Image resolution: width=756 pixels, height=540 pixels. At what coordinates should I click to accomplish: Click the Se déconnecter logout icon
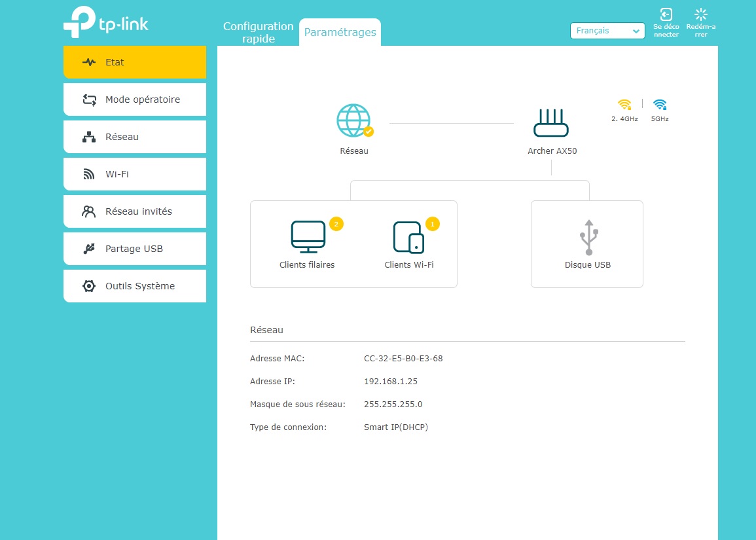coord(666,16)
